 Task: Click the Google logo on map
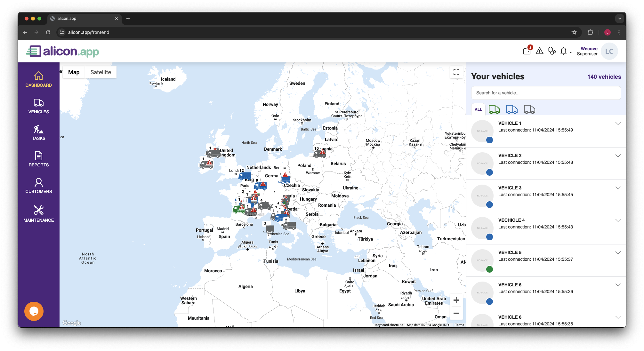[72, 323]
